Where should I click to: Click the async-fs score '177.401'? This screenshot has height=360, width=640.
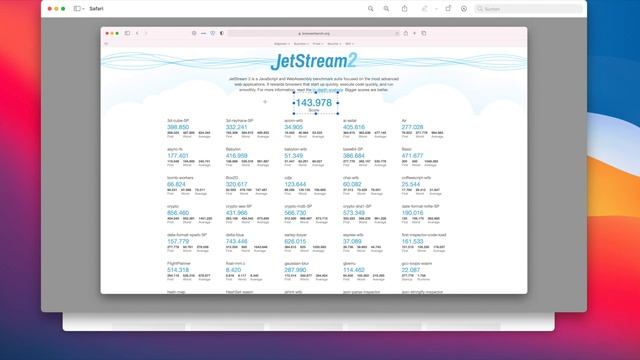point(178,156)
